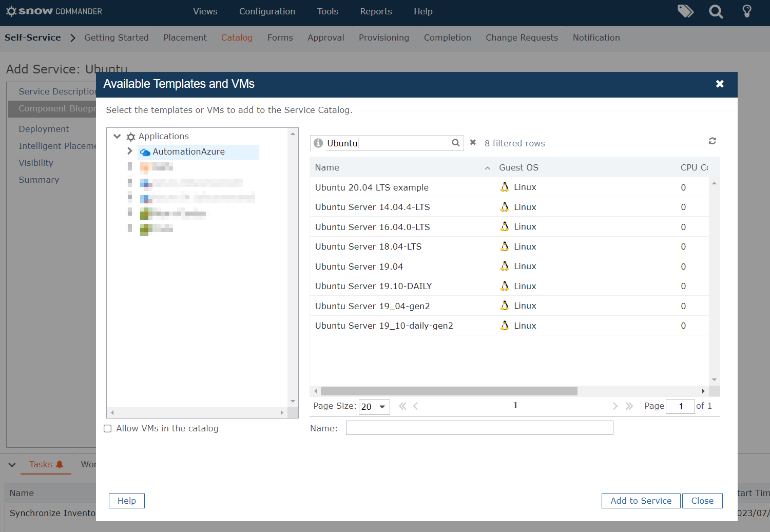Click the Self-Service breadcrumb

tap(33, 37)
